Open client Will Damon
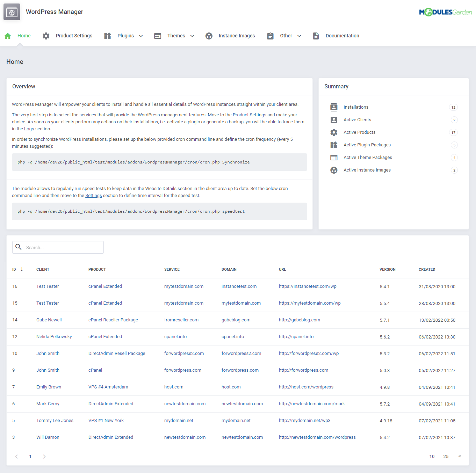Screen dimensions: 476x473 (48, 437)
